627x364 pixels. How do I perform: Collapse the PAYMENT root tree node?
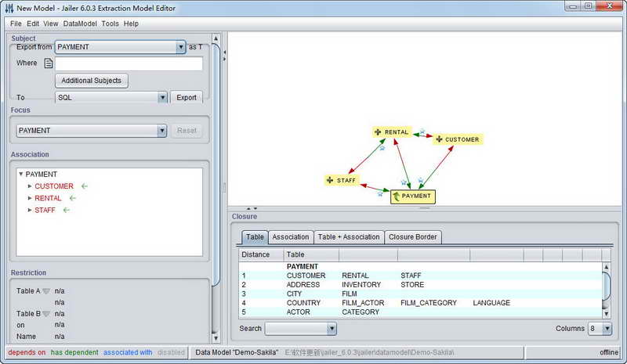pyautogui.click(x=20, y=174)
